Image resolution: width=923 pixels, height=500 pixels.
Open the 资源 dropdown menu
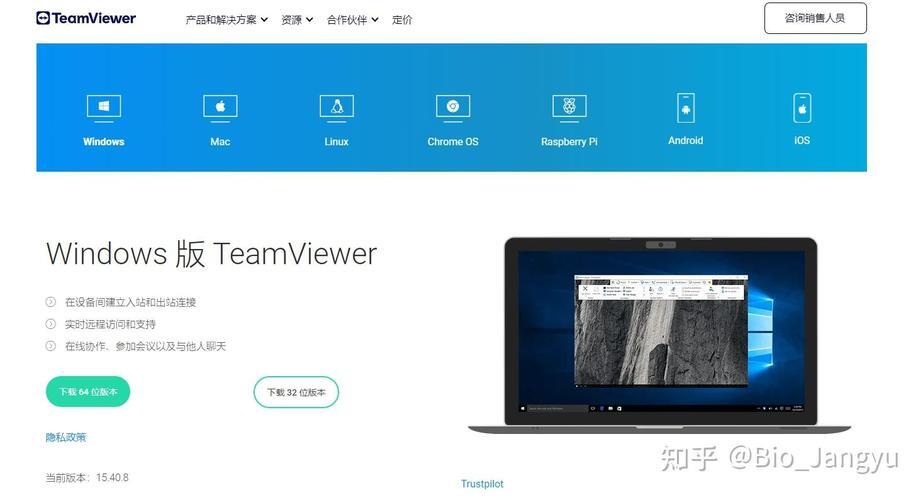pos(297,20)
